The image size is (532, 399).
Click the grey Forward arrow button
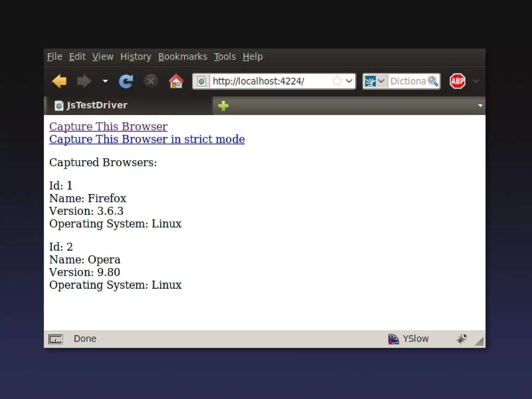click(84, 81)
